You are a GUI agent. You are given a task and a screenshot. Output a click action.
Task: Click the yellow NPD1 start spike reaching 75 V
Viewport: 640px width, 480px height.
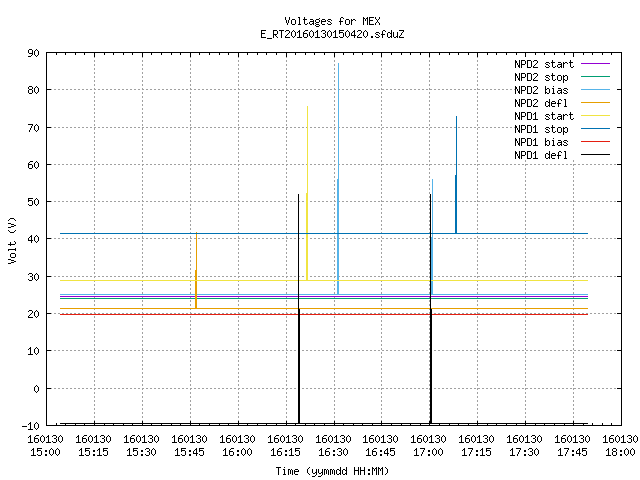coord(307,193)
